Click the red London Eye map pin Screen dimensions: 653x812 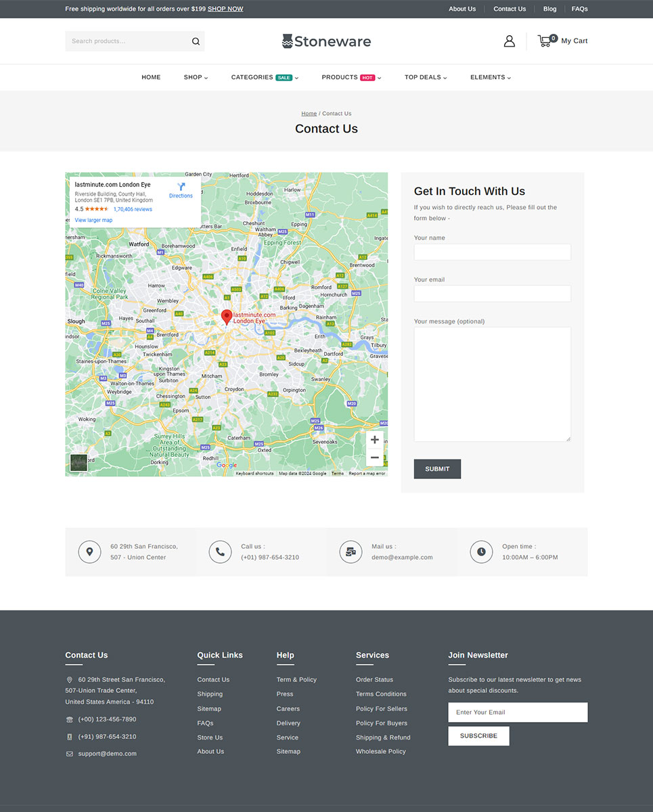point(227,316)
